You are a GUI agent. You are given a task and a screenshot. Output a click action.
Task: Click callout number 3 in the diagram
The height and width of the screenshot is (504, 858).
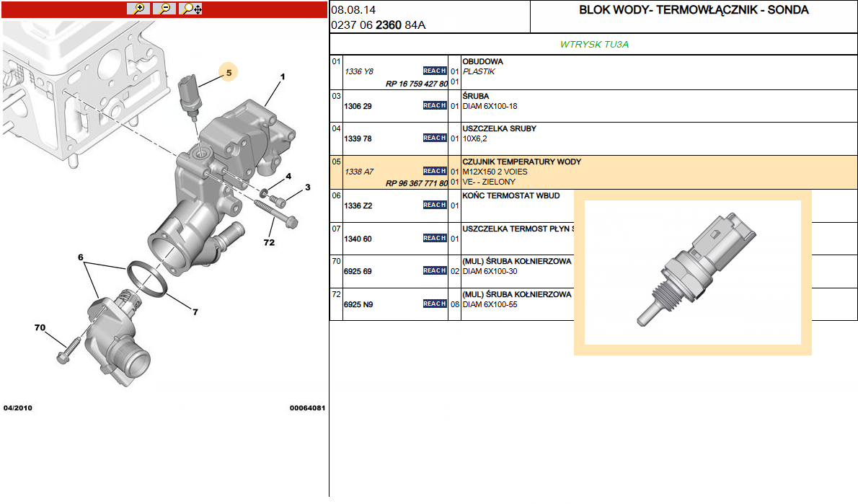point(308,187)
